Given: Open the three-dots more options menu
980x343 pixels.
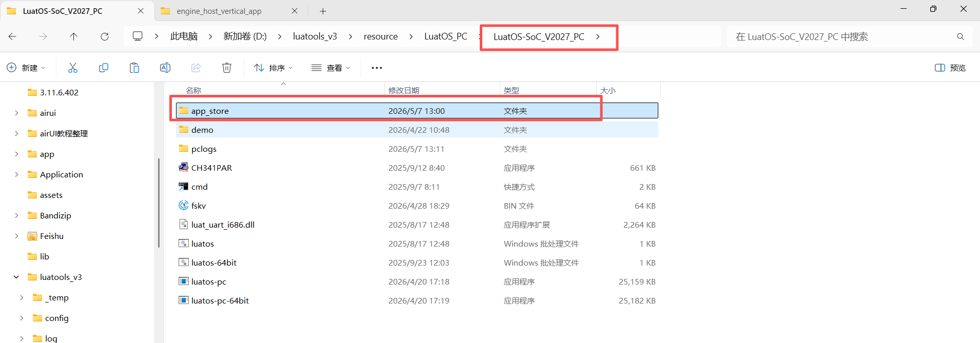Looking at the screenshot, I should click(x=377, y=68).
